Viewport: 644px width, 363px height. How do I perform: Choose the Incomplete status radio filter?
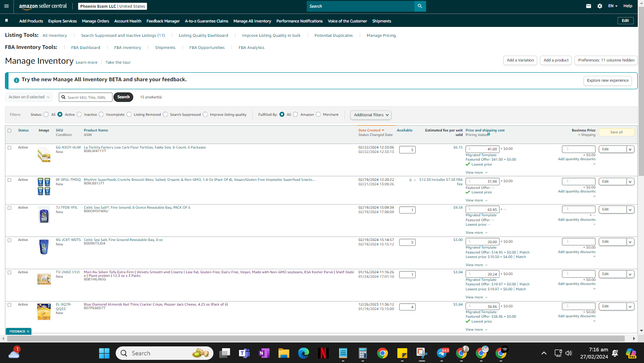click(101, 114)
